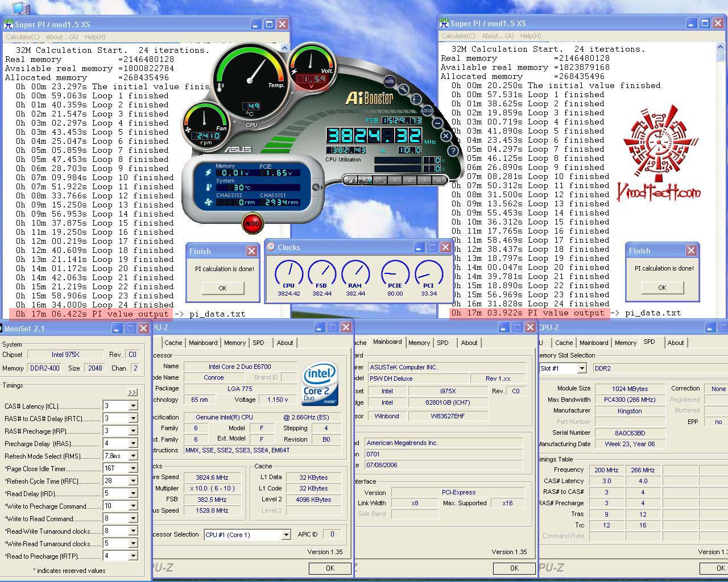Open About...(A) menu in left Super PI
Image resolution: width=728 pixels, height=582 pixels.
[62, 37]
